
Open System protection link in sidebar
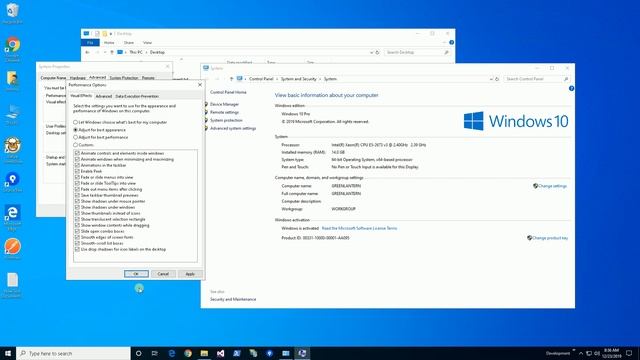click(226, 120)
